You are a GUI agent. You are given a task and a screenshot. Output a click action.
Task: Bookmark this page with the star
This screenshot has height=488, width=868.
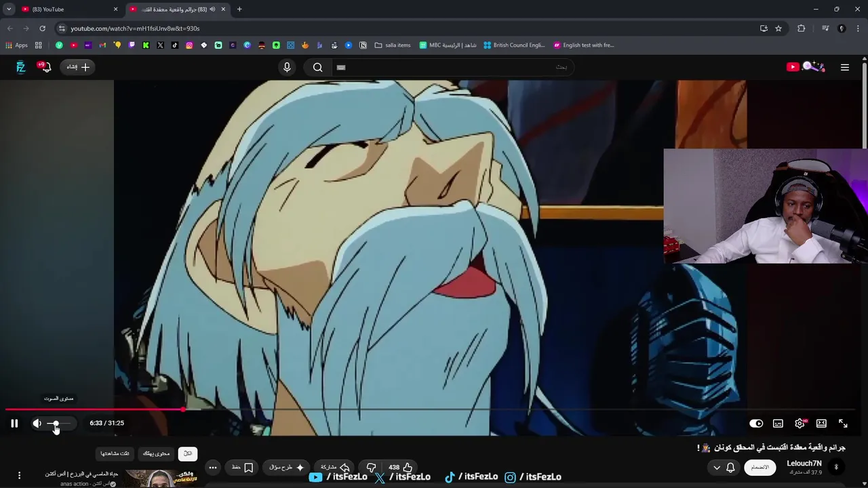[778, 28]
